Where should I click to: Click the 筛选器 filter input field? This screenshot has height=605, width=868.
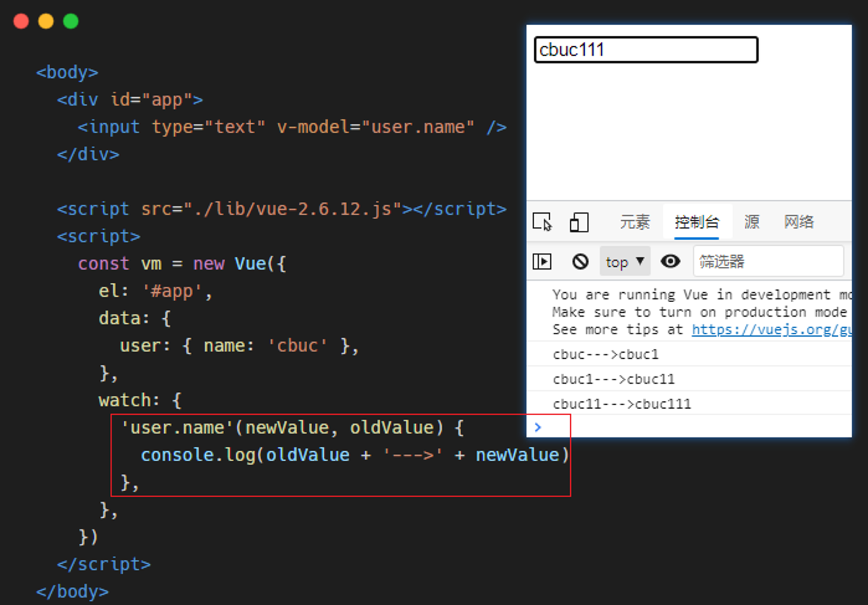pos(768,261)
